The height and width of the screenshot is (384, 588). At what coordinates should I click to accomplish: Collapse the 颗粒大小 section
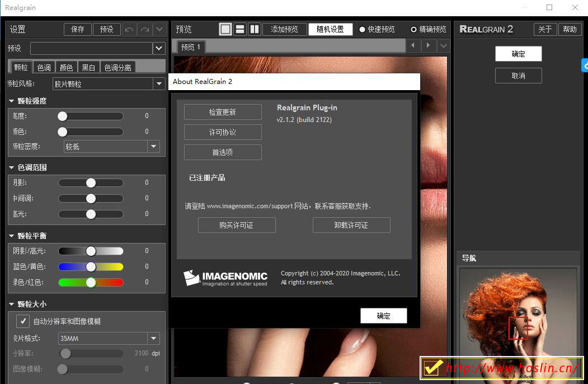click(x=11, y=304)
